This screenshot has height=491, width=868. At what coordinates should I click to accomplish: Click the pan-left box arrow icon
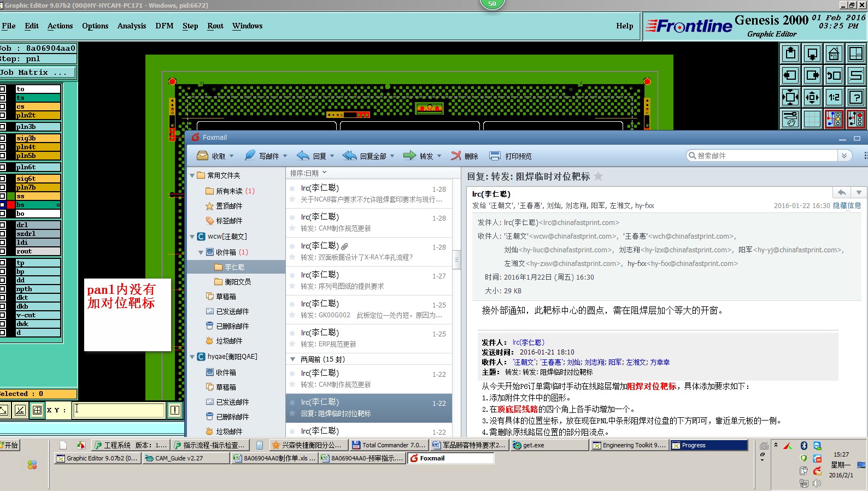coord(790,75)
